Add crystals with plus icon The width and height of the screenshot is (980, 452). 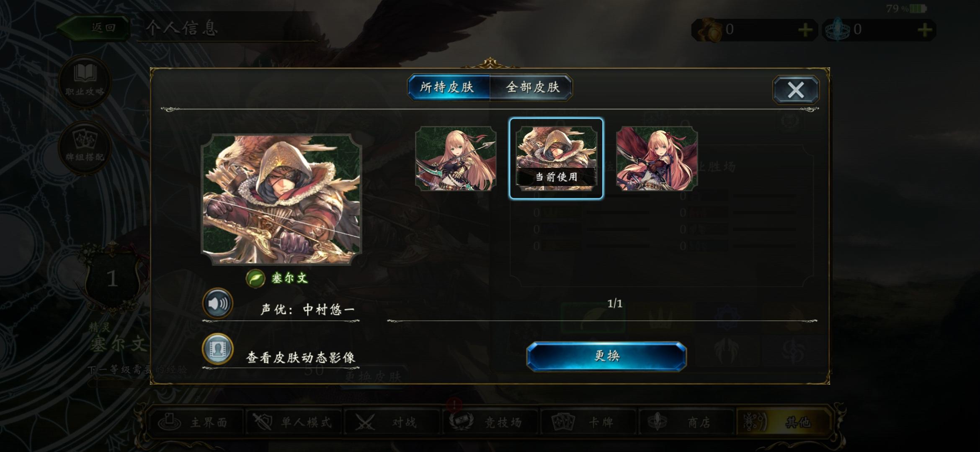tap(925, 30)
